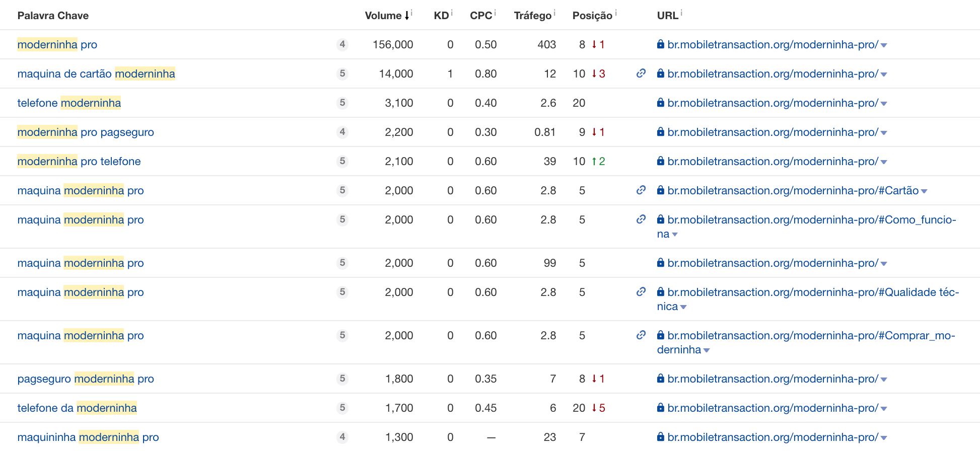
Task: Open URL dropdown caret in telefone da moderninha row
Action: click(x=884, y=409)
